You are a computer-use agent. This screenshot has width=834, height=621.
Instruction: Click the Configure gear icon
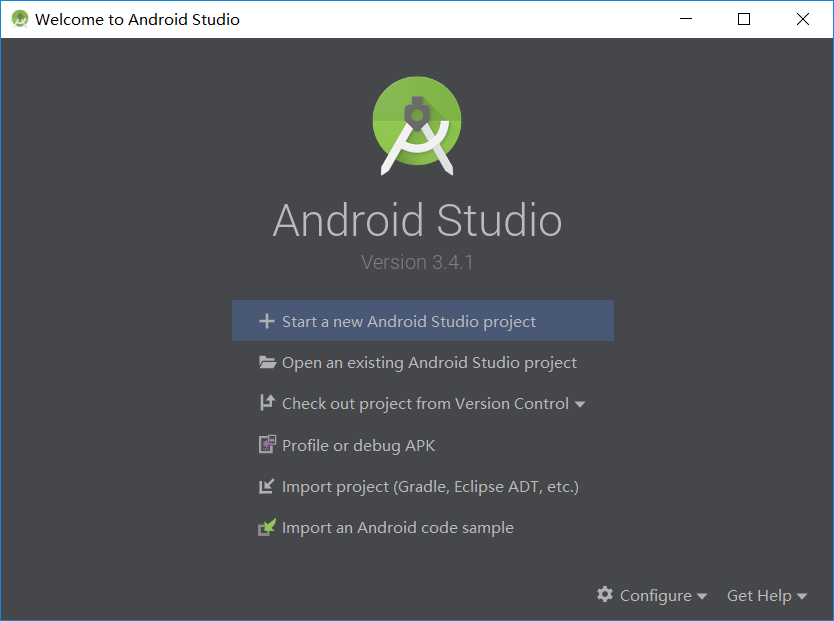click(605, 594)
